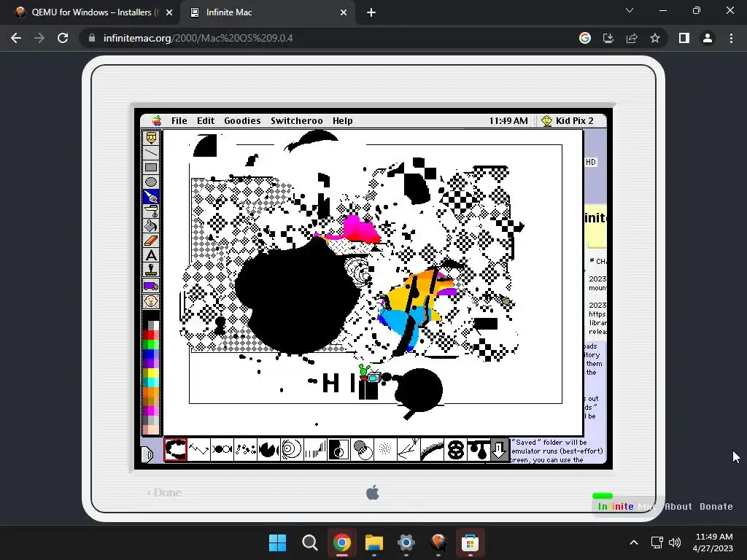Viewport: 747px width, 560px height.
Task: Choose the concentric echoes brush option
Action: coord(292,449)
